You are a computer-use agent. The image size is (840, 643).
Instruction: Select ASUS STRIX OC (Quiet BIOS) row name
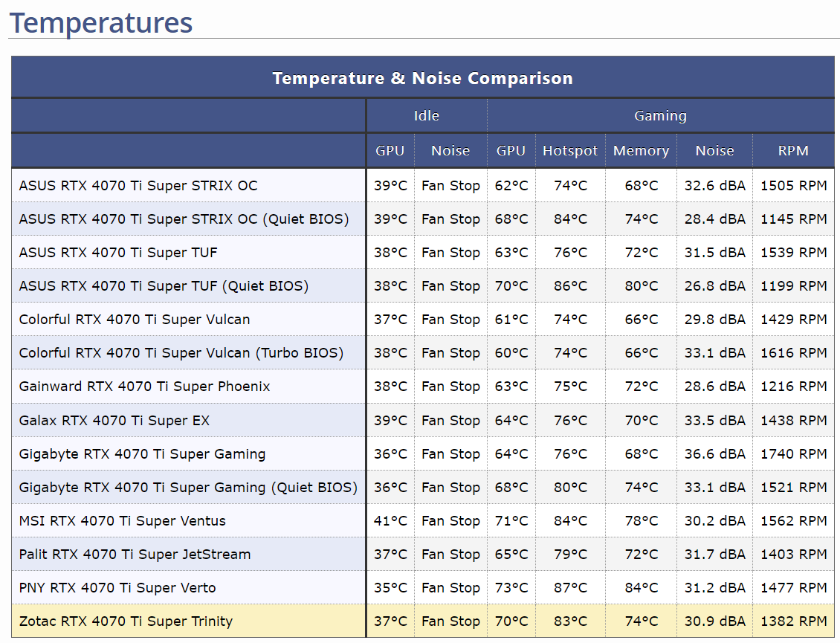pos(184,219)
